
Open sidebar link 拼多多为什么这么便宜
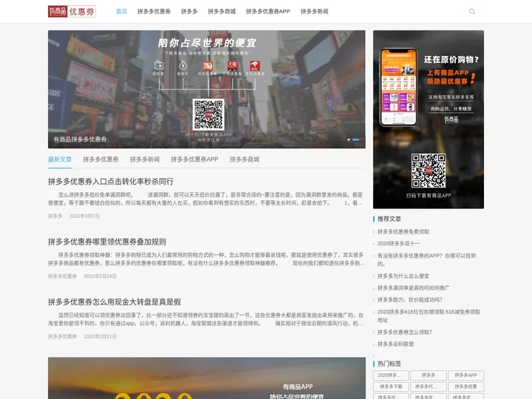pos(403,276)
